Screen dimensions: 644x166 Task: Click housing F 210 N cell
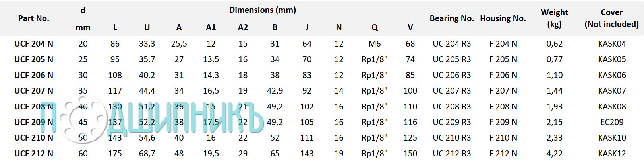503,138
